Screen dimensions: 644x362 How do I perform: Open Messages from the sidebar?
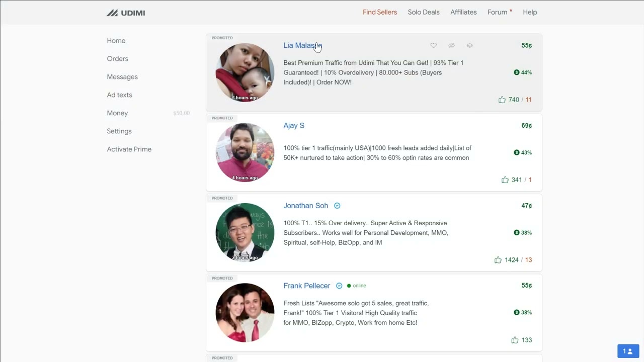[x=122, y=76]
